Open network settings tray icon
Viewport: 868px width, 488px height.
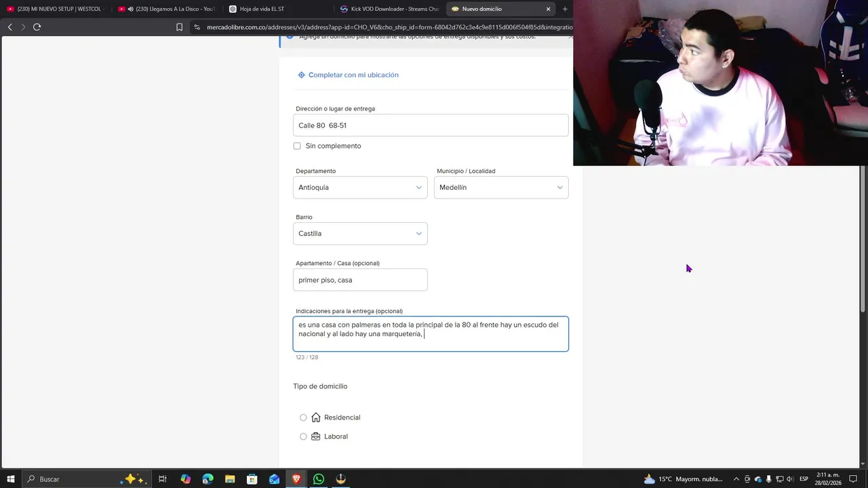[780, 479]
